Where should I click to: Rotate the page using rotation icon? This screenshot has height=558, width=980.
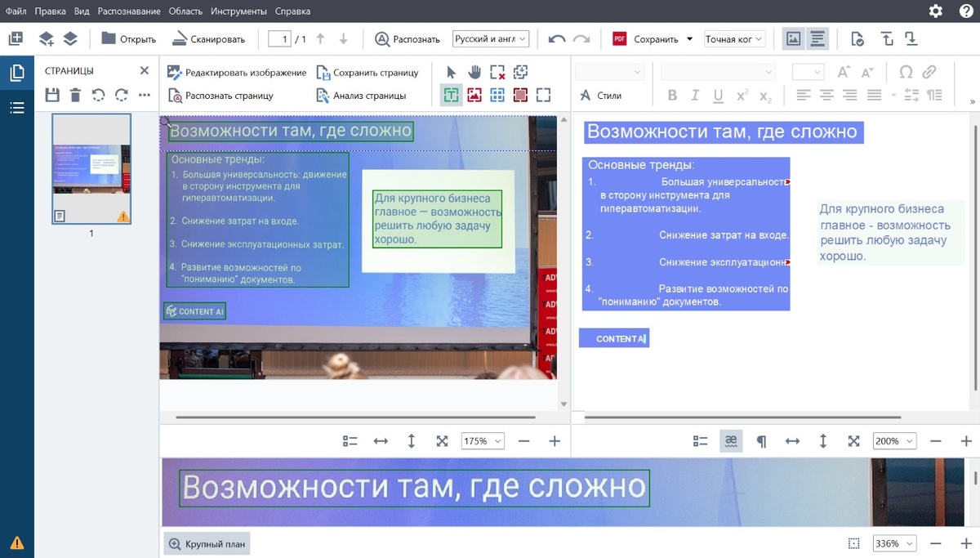[x=97, y=96]
